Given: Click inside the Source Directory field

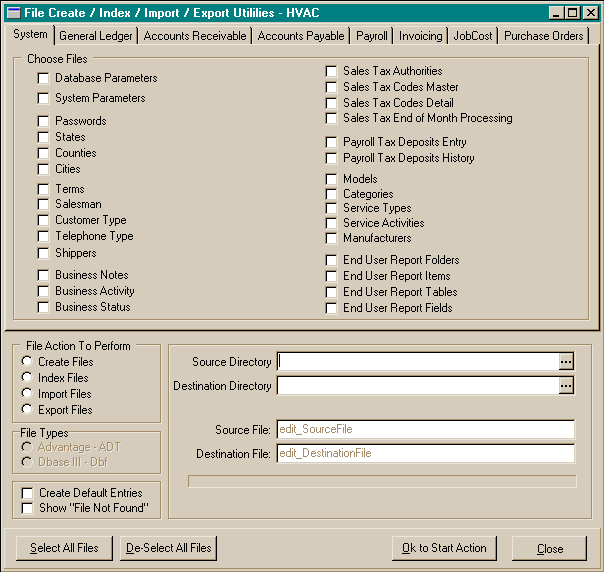Looking at the screenshot, I should pos(417,361).
